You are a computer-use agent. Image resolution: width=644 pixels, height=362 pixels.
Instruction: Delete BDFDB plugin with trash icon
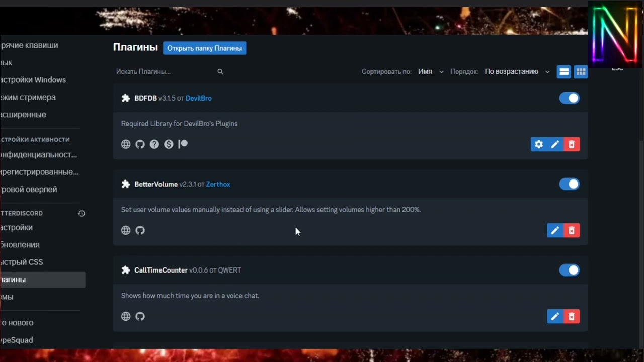point(572,144)
